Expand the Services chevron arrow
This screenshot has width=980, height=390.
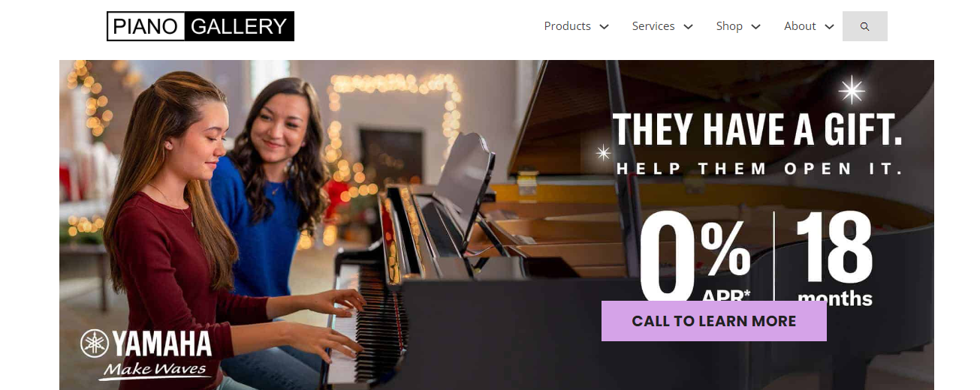[688, 26]
